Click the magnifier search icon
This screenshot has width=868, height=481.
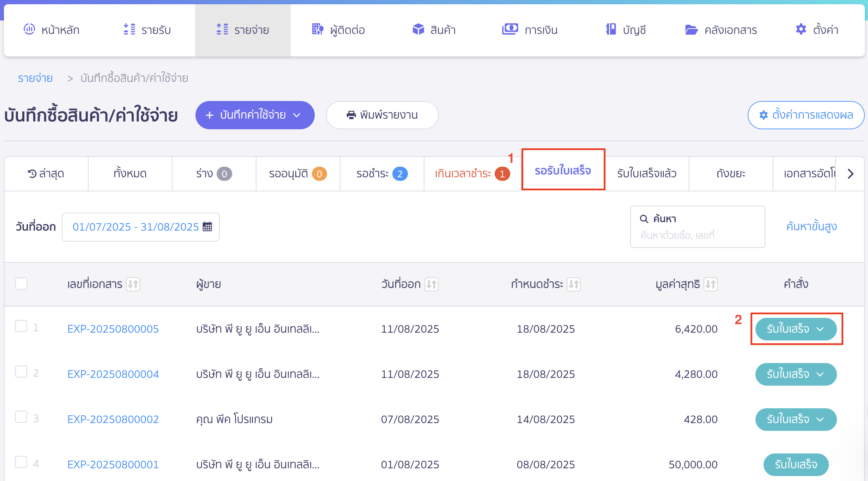pyautogui.click(x=644, y=219)
